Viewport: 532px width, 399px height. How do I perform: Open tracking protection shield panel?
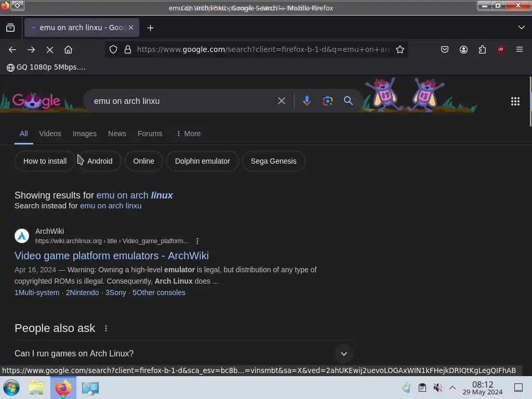113,49
